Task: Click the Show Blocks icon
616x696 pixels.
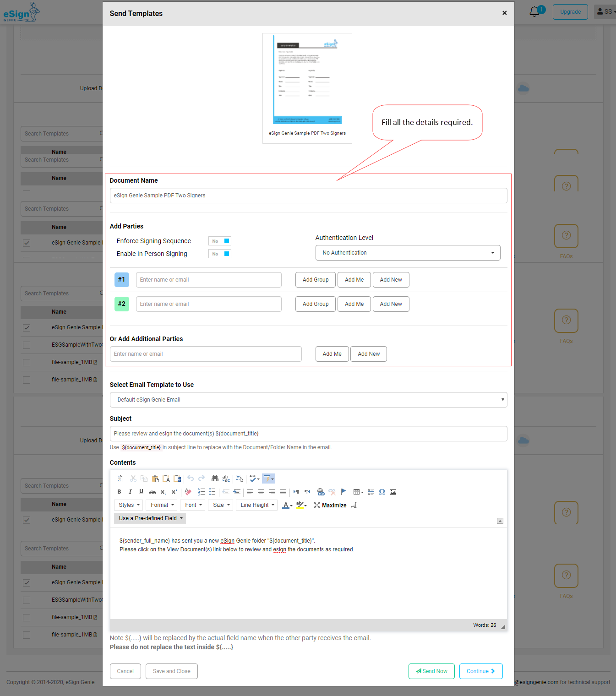Action: (354, 505)
